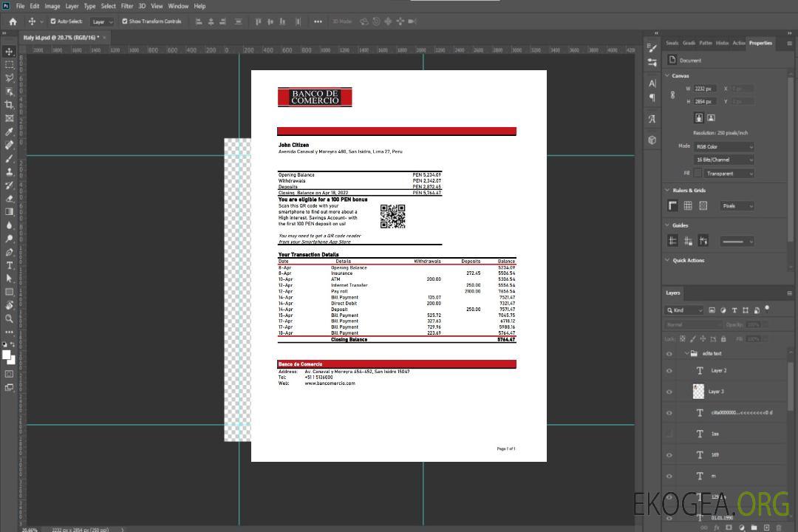Collapse the 'edite text' layer group
This screenshot has height=532, width=798.
click(684, 354)
